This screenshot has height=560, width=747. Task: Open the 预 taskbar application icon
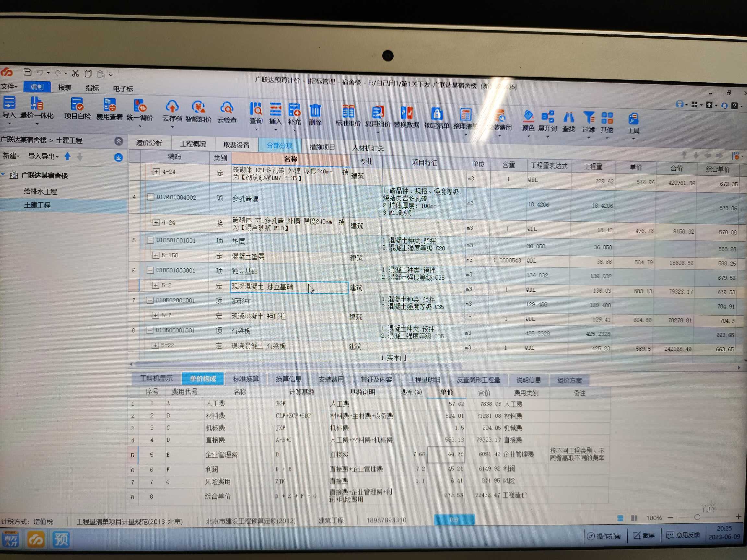[61, 539]
